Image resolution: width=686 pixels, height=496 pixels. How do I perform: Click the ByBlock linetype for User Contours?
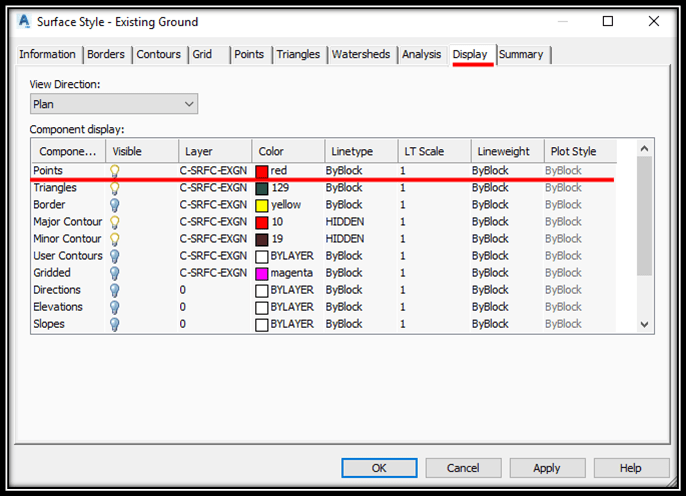pos(344,256)
